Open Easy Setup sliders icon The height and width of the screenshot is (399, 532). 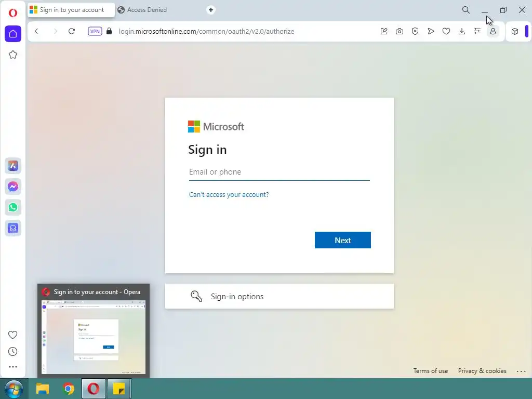[477, 31]
